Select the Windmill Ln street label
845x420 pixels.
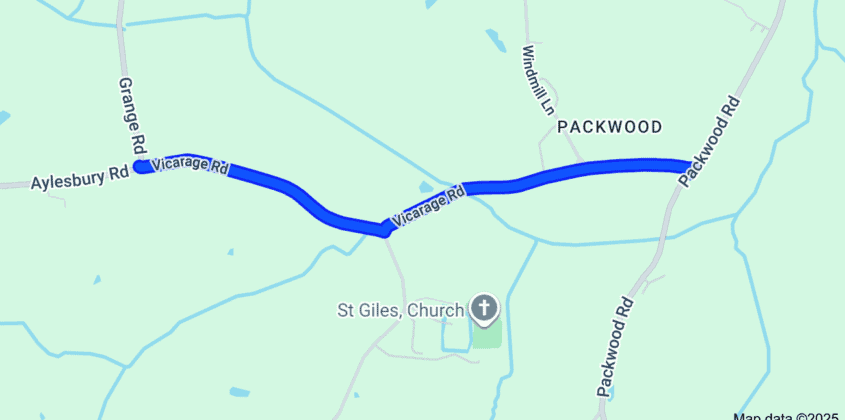click(537, 80)
